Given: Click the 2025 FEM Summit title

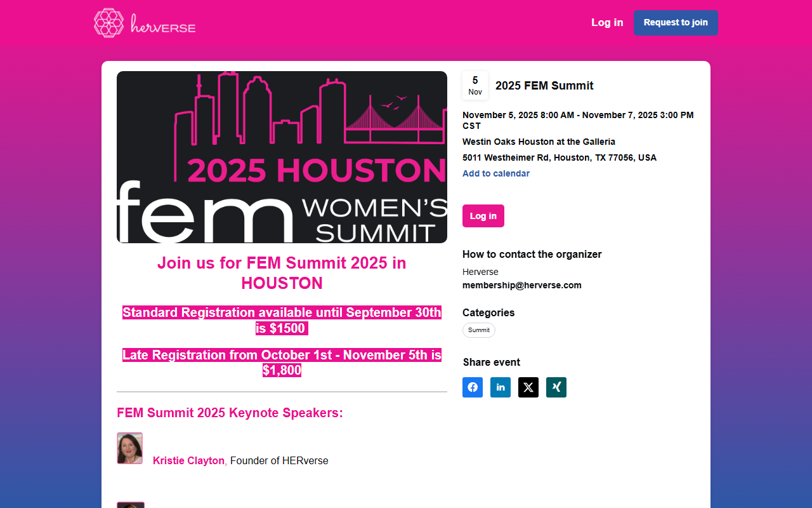Looking at the screenshot, I should (544, 86).
